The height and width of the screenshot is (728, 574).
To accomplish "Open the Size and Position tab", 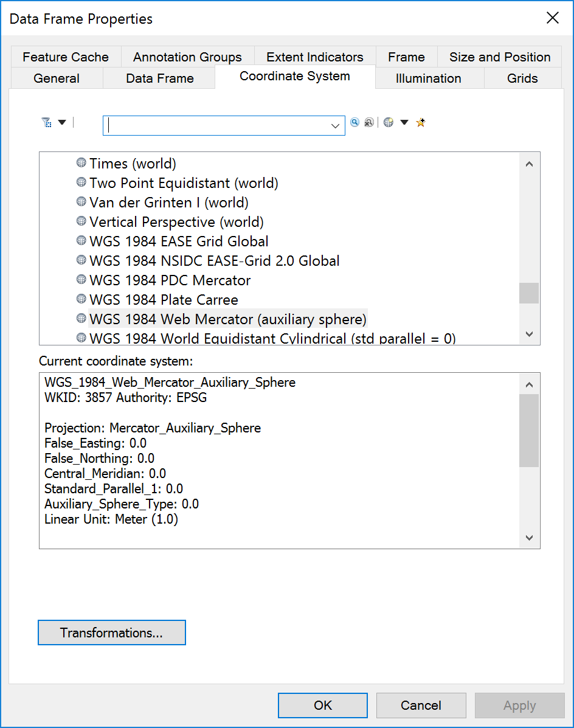I will pyautogui.click(x=499, y=57).
